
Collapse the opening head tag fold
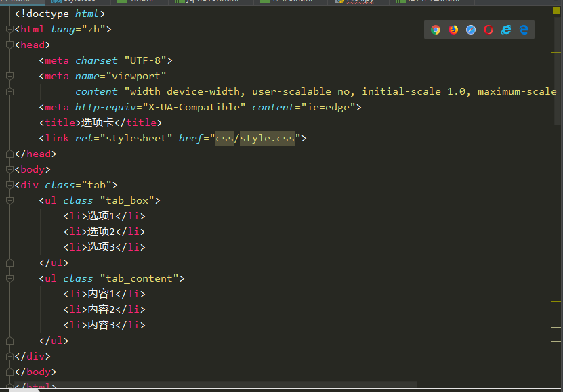[x=9, y=45]
